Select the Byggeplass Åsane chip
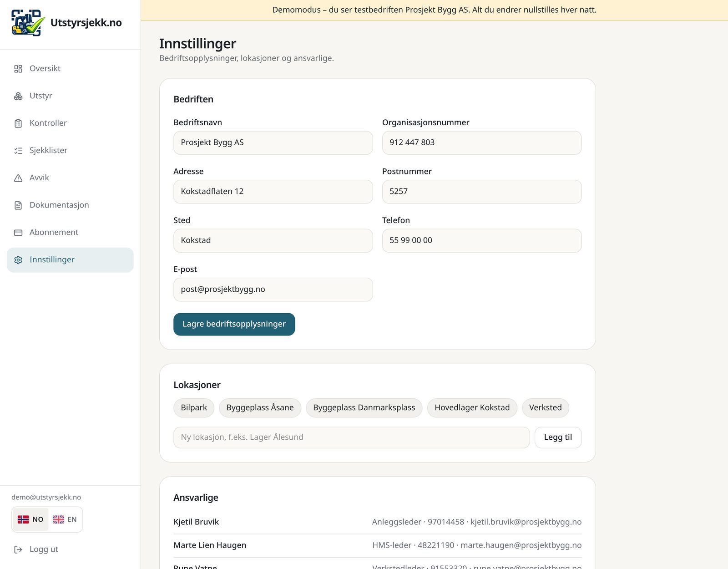This screenshot has height=569, width=728. [x=260, y=408]
